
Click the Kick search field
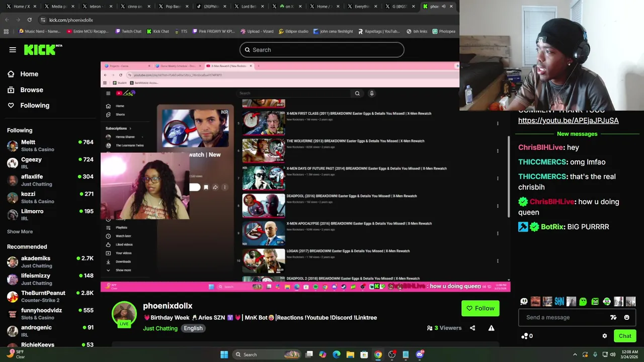pyautogui.click(x=322, y=50)
